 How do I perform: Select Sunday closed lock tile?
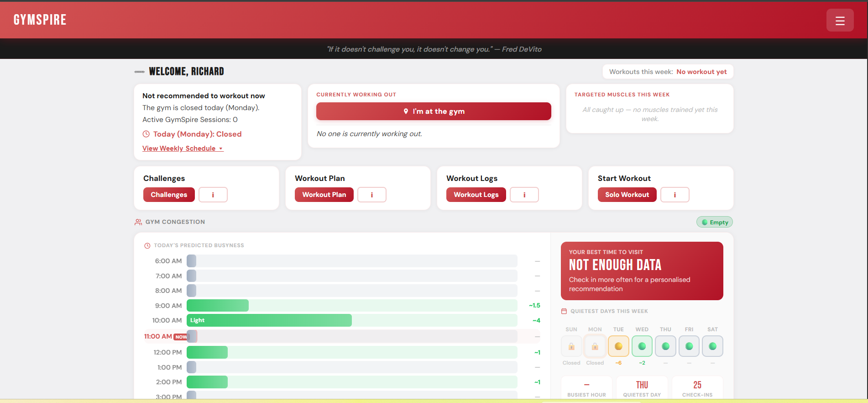(x=571, y=346)
